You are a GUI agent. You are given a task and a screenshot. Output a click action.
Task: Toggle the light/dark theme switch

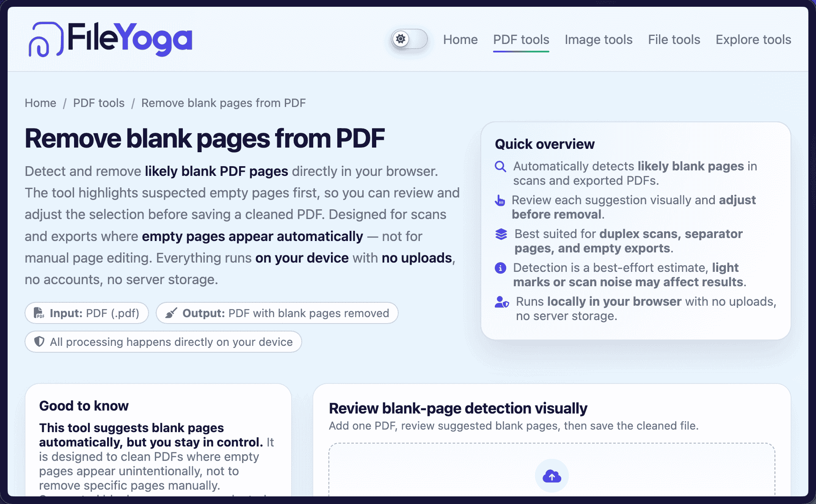[409, 39]
